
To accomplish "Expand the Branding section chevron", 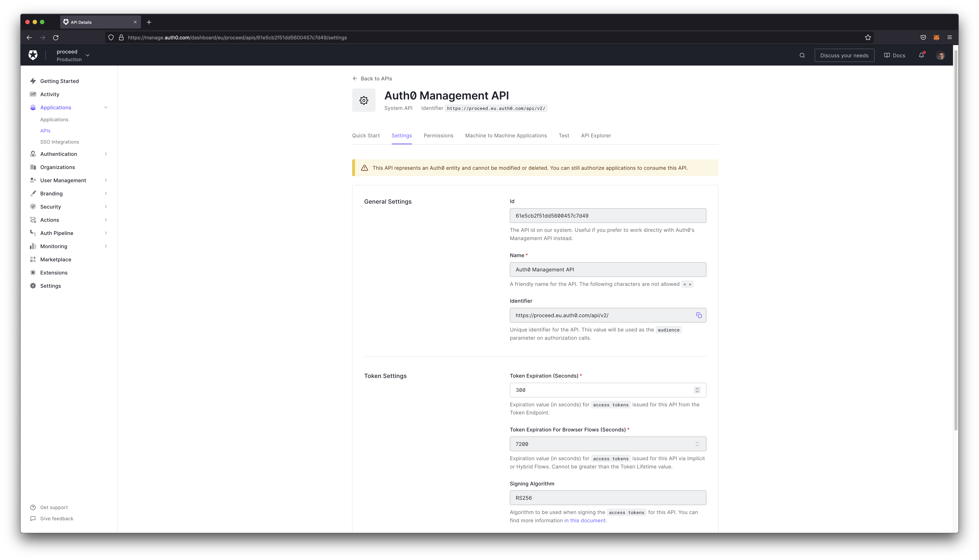I will click(106, 193).
